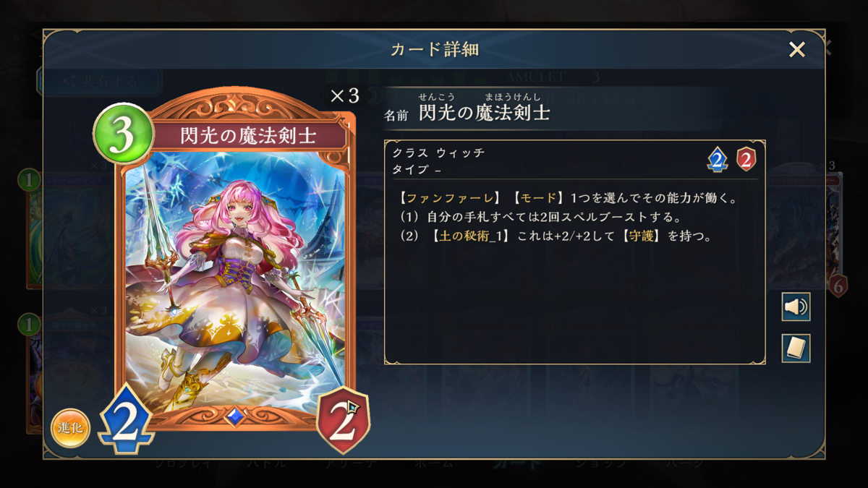Click the green cost 3 orb

tap(123, 134)
